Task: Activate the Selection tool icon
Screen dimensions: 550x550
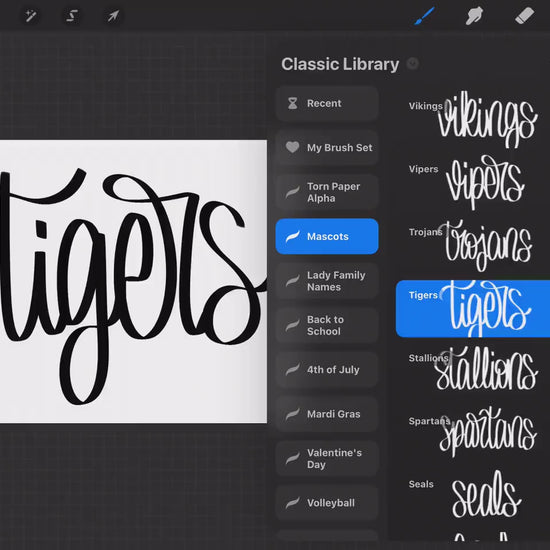Action: point(72,16)
